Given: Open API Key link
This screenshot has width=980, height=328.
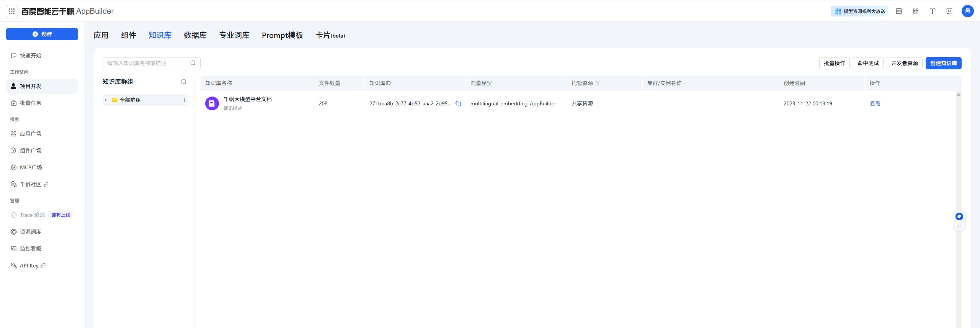Looking at the screenshot, I should 42,266.
